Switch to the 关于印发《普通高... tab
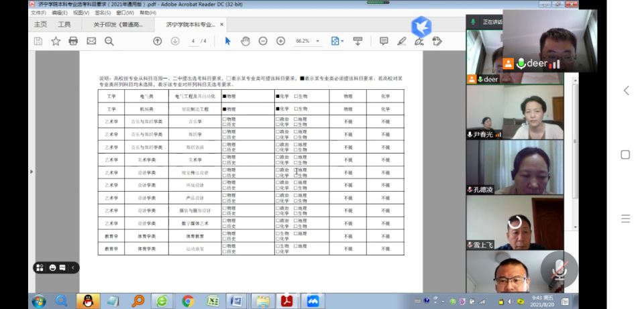The width and height of the screenshot is (644, 309). tap(118, 25)
